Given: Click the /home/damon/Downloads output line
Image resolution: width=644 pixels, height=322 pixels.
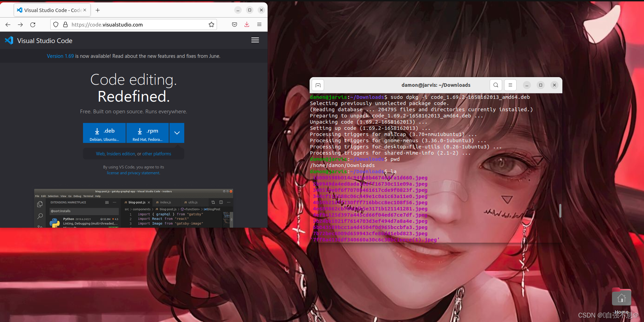Looking at the screenshot, I should click(342, 165).
